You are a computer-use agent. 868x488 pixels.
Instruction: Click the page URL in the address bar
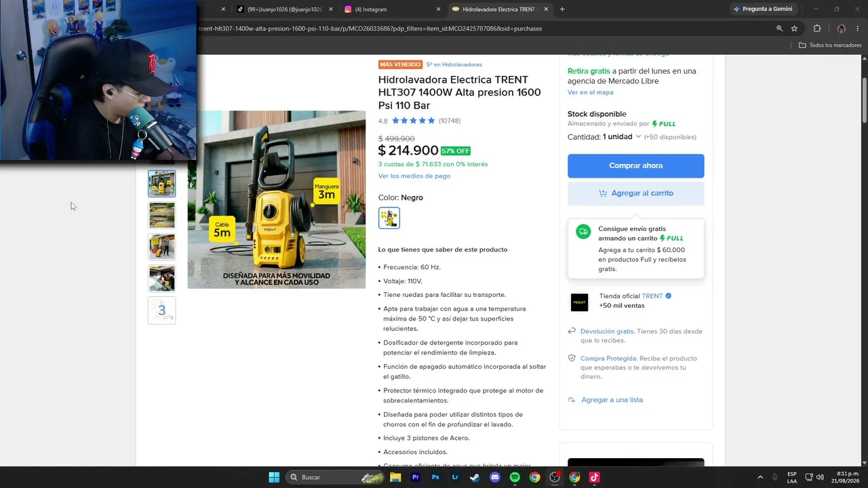370,28
